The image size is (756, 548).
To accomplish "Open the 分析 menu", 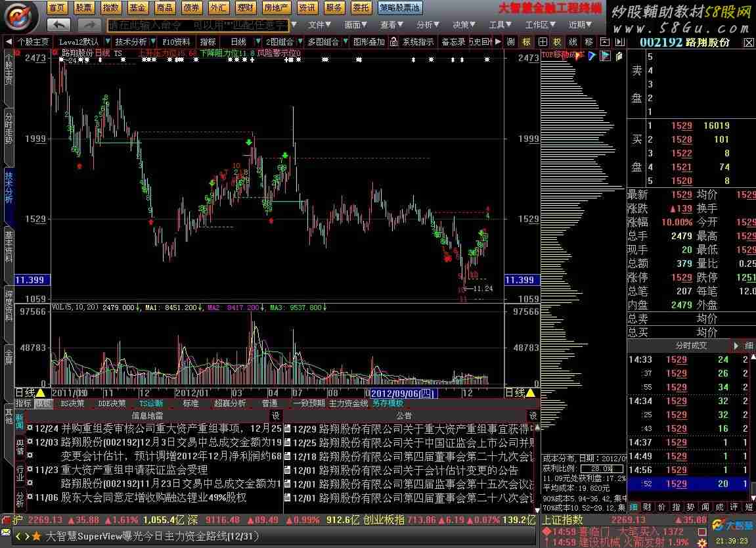I will 428,24.
